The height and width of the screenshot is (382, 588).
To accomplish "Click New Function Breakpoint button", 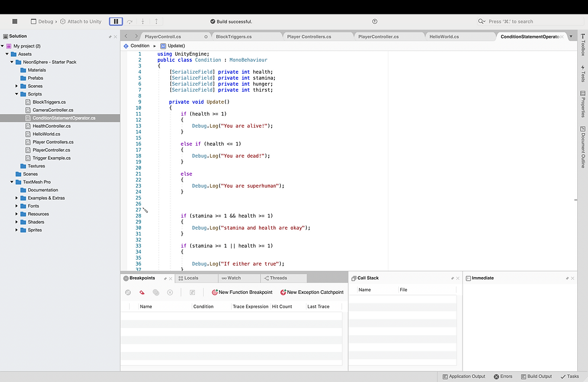I will (x=242, y=293).
